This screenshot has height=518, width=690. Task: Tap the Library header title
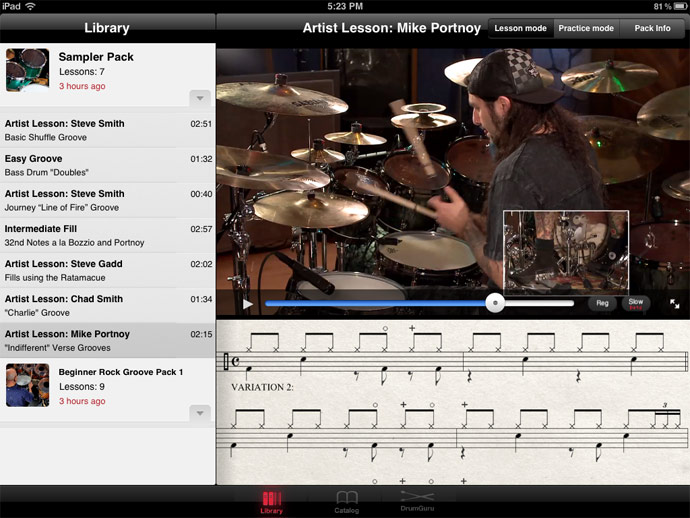click(x=107, y=28)
